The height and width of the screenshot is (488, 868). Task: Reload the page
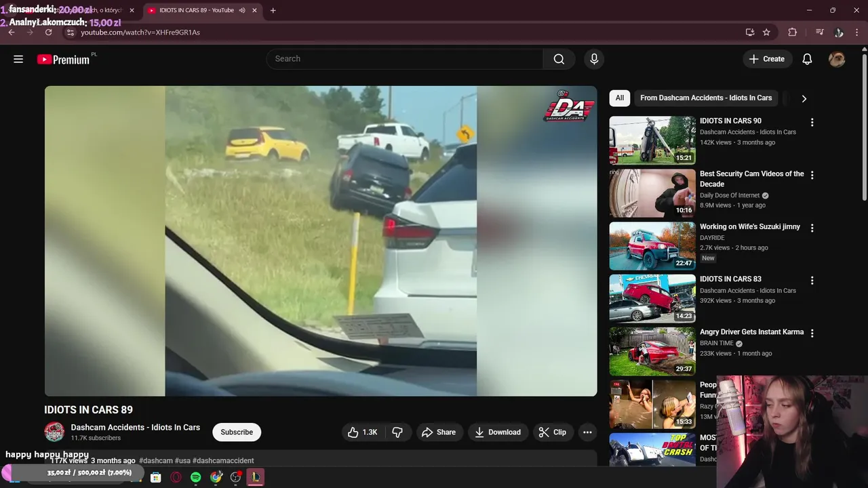pos(48,32)
